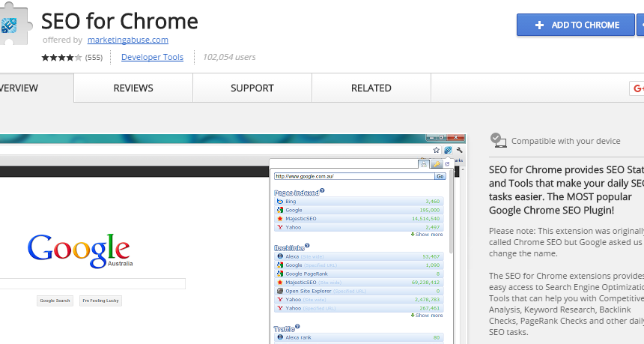Click the Google+ share button
The height and width of the screenshot is (344, 644).
coord(637,88)
